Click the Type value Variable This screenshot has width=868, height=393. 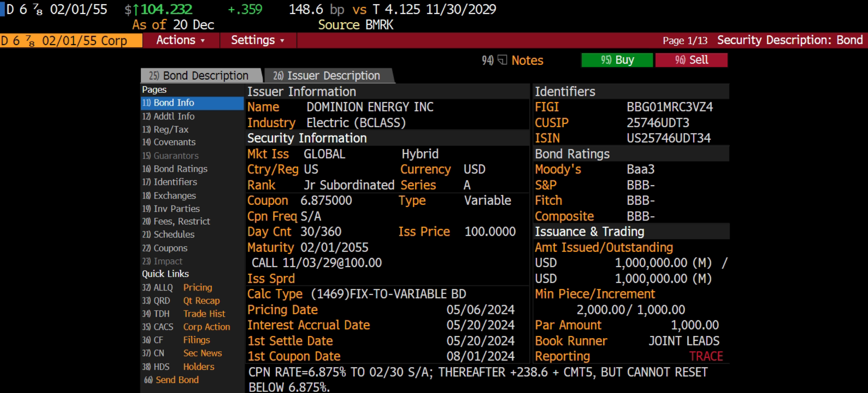point(488,200)
